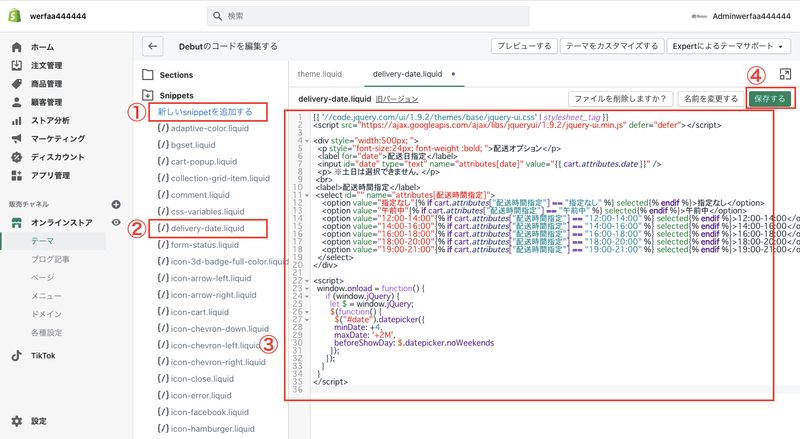Fold code at line 26 arrow
Viewport: 800px width, 439px height.
[307, 312]
